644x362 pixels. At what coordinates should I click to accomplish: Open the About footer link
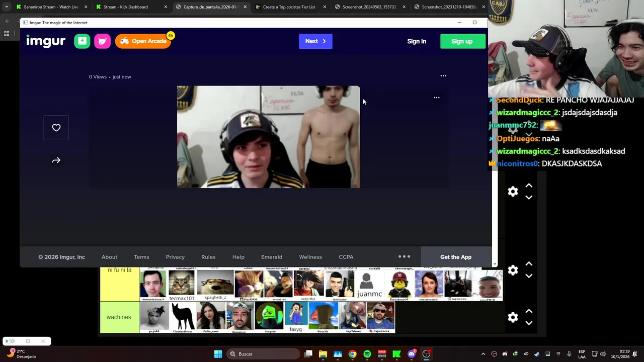tap(109, 257)
